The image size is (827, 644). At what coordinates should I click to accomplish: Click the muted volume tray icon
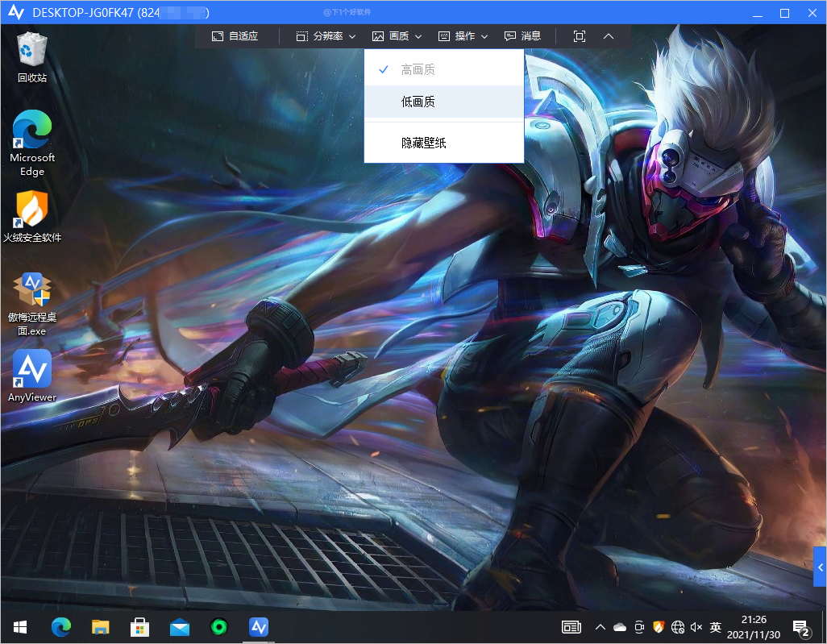coord(696,627)
